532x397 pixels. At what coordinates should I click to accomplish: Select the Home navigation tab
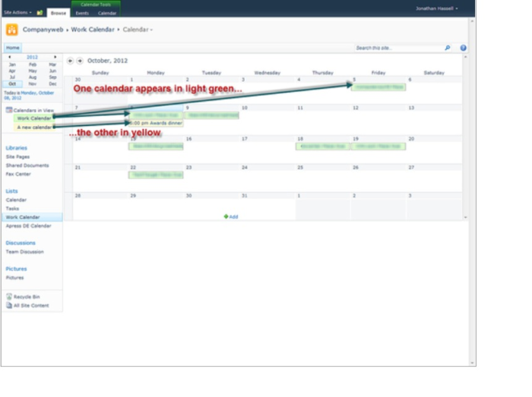point(13,48)
